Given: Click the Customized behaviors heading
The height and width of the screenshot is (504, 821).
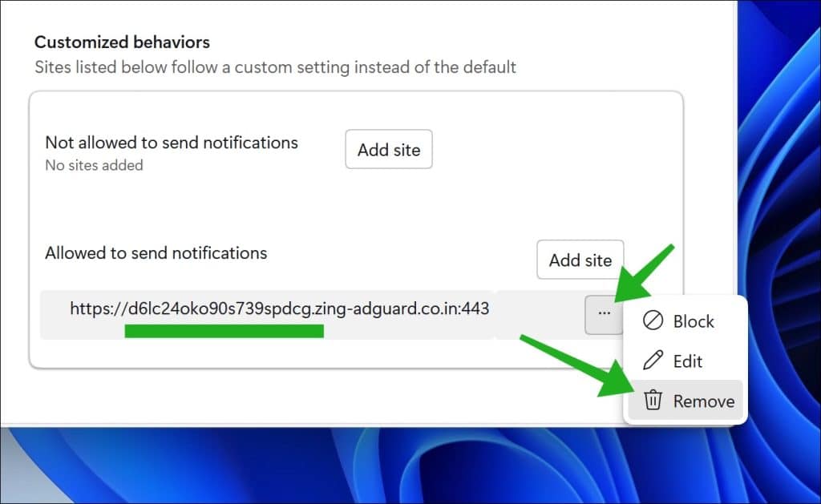Looking at the screenshot, I should [121, 42].
